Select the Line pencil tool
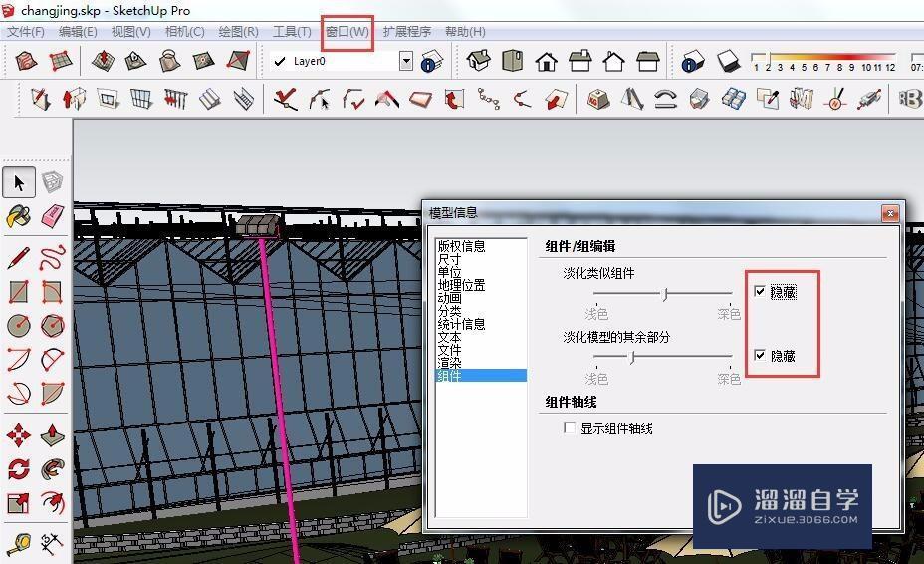The height and width of the screenshot is (564, 924). click(x=19, y=258)
